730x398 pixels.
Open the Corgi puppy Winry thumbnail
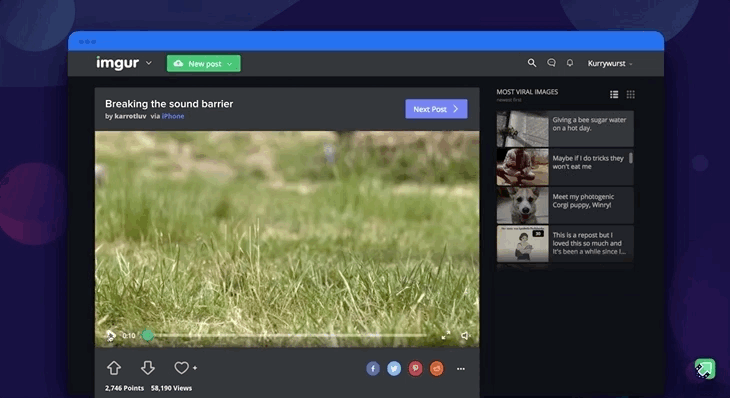[522, 205]
